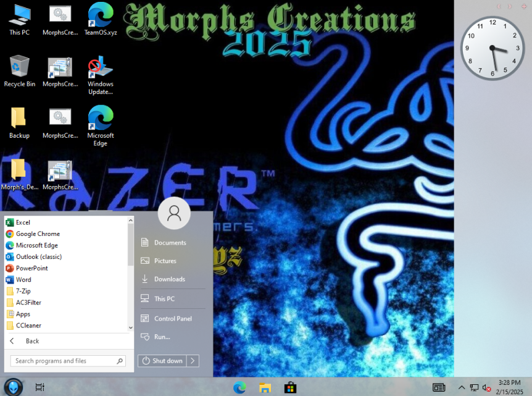The width and height of the screenshot is (532, 396).
Task: Open MorphsCre... icon beside Recycle Bin
Action: coord(60,71)
